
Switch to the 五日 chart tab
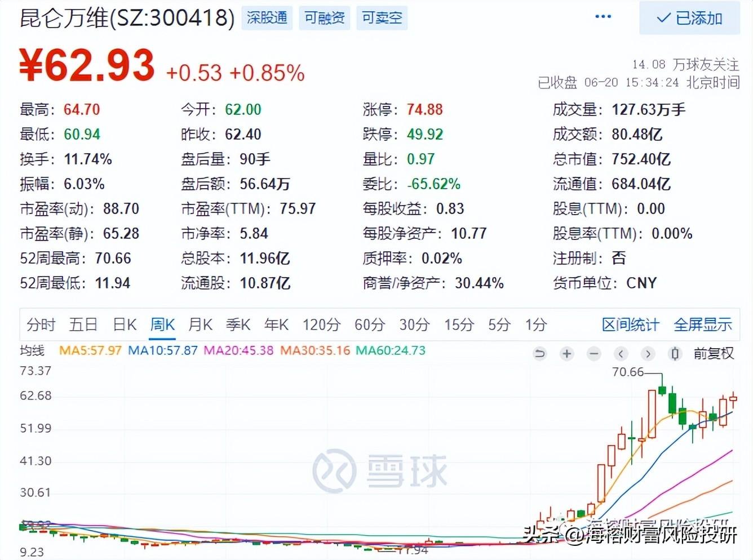83,325
